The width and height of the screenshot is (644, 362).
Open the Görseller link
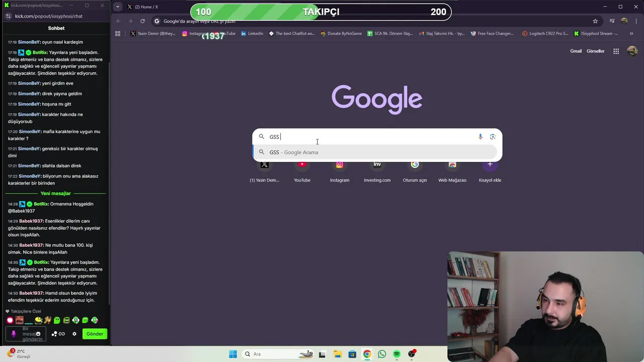click(595, 51)
